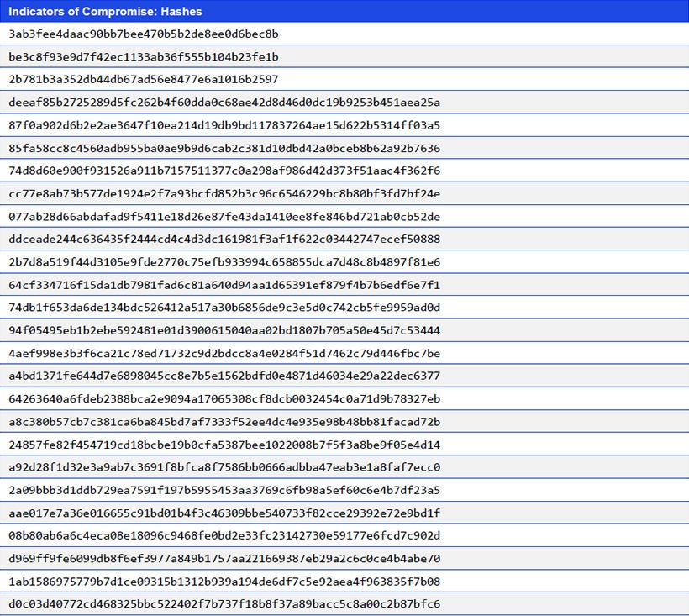Select the hash beginning 87f0a902d6b2
This screenshot has height=616, width=689.
click(224, 125)
